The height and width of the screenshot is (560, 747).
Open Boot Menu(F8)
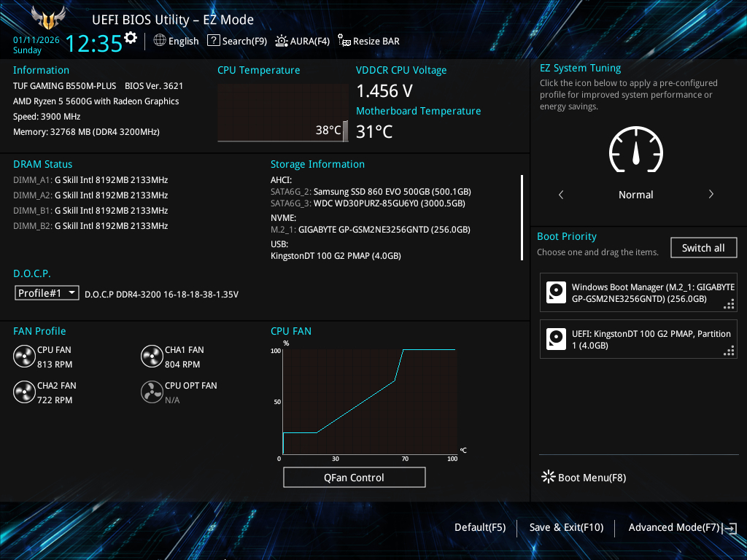(584, 478)
